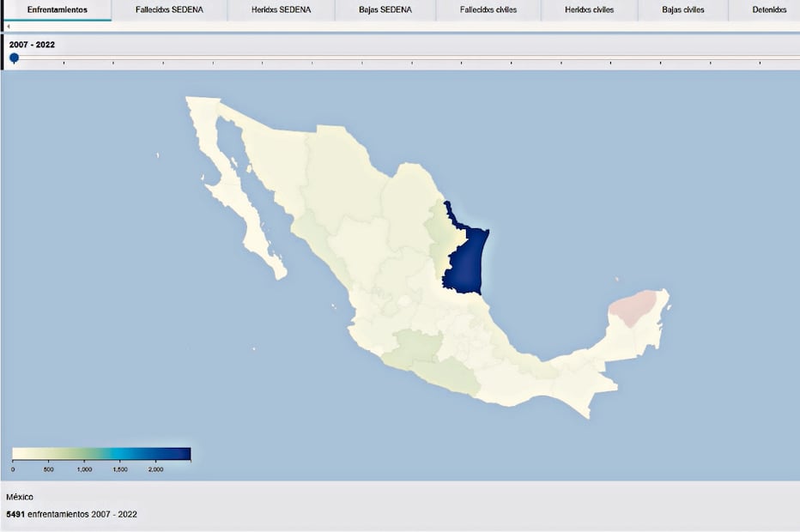This screenshot has height=532, width=800.
Task: Select the pinkish Yucatán state on map
Action: (x=633, y=309)
